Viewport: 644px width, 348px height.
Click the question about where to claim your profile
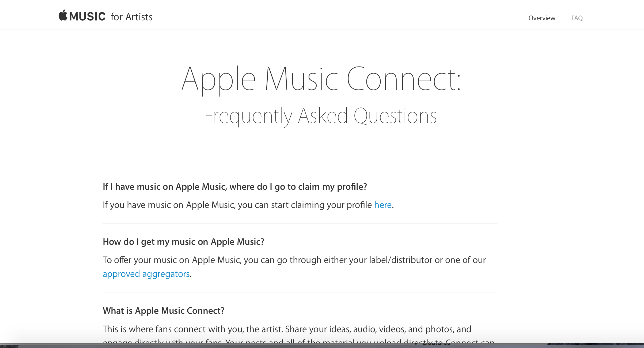tap(235, 187)
